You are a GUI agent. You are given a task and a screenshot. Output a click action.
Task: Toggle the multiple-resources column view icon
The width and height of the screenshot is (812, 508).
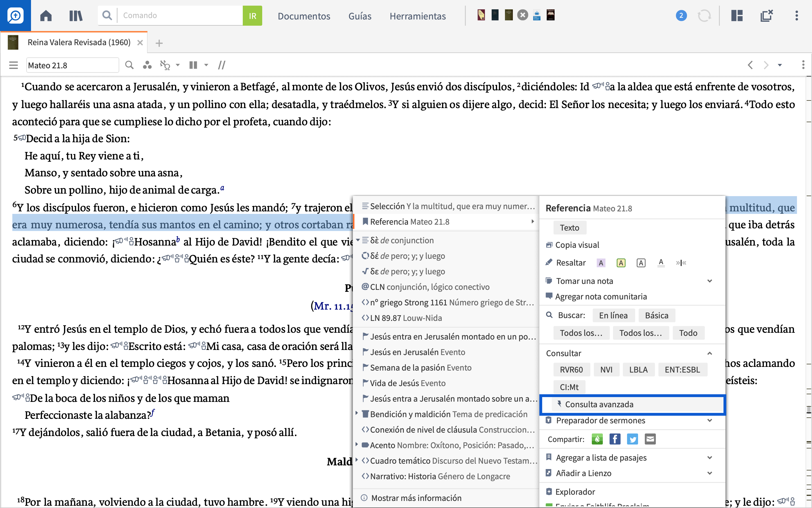point(193,65)
